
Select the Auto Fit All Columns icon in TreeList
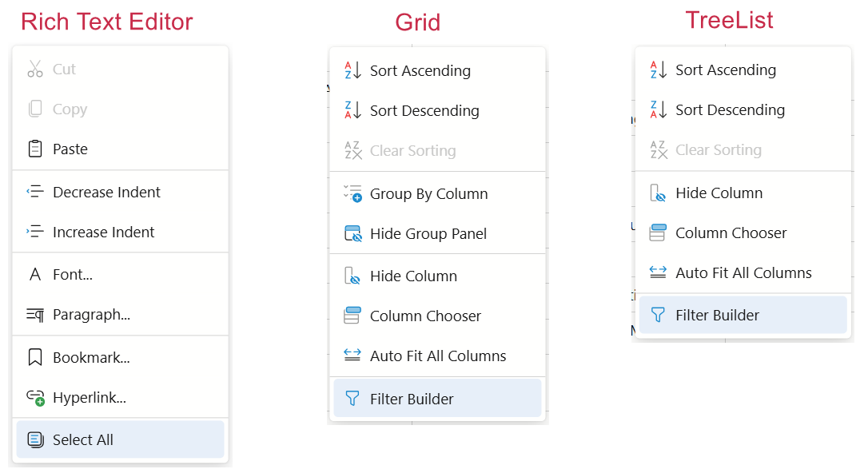[x=657, y=272]
